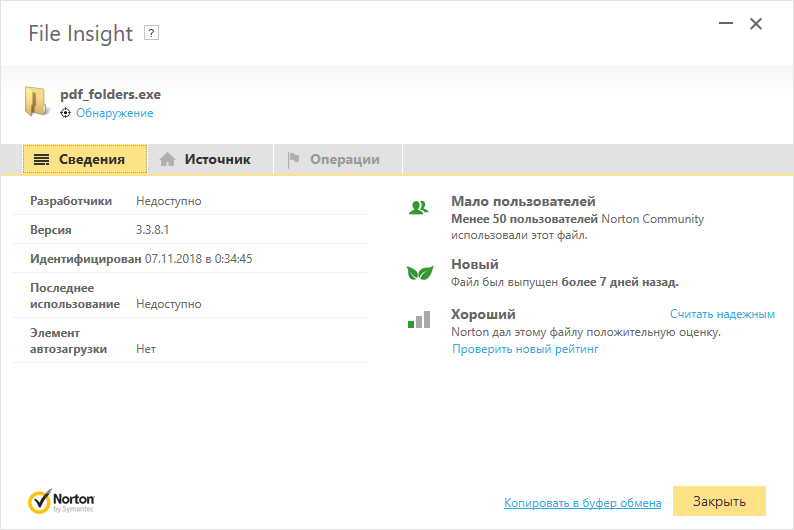Click Norton дал этому файлу положительную оценку
794x530 pixels.
coord(585,332)
